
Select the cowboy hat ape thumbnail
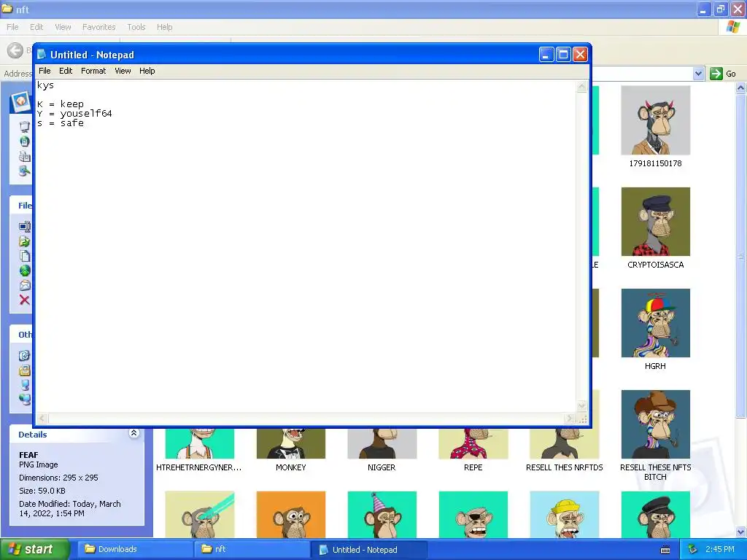tap(656, 424)
